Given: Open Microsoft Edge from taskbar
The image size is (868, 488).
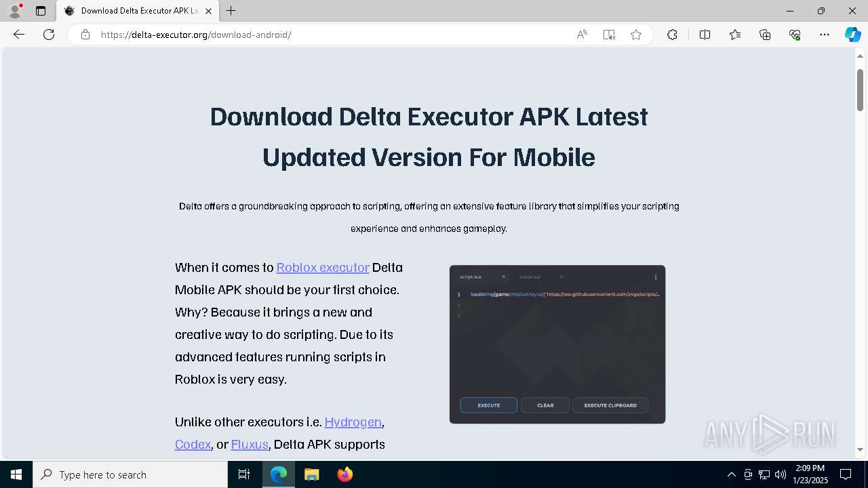Looking at the screenshot, I should tap(279, 474).
